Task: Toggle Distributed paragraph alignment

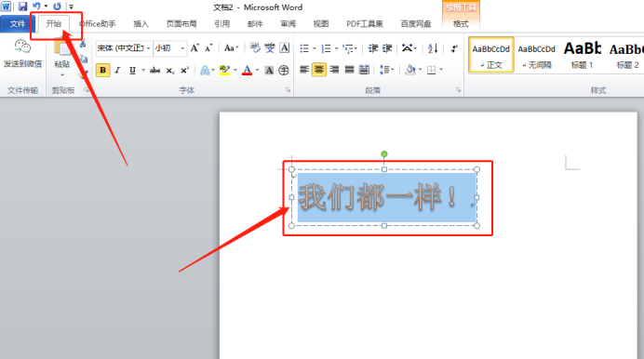Action: (x=364, y=70)
